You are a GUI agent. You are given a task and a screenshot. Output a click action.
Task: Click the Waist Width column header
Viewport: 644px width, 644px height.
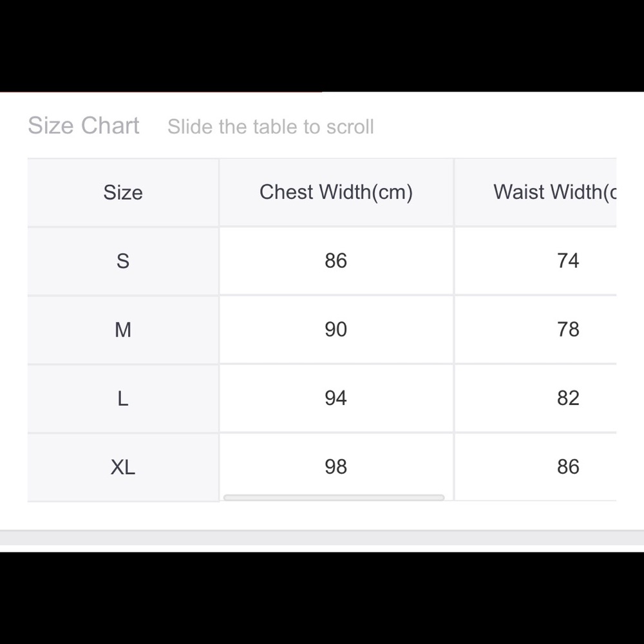[554, 192]
